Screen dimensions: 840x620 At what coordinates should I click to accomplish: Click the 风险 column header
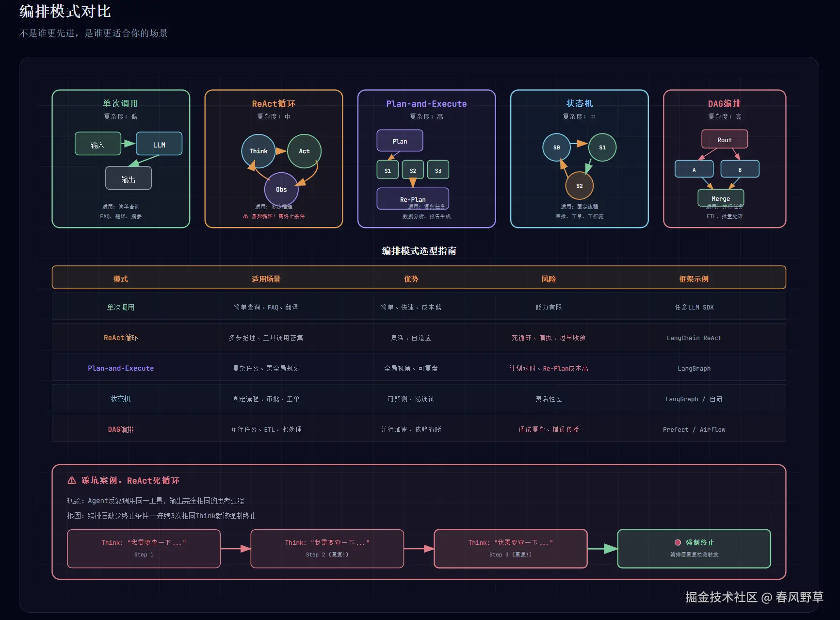click(x=549, y=279)
